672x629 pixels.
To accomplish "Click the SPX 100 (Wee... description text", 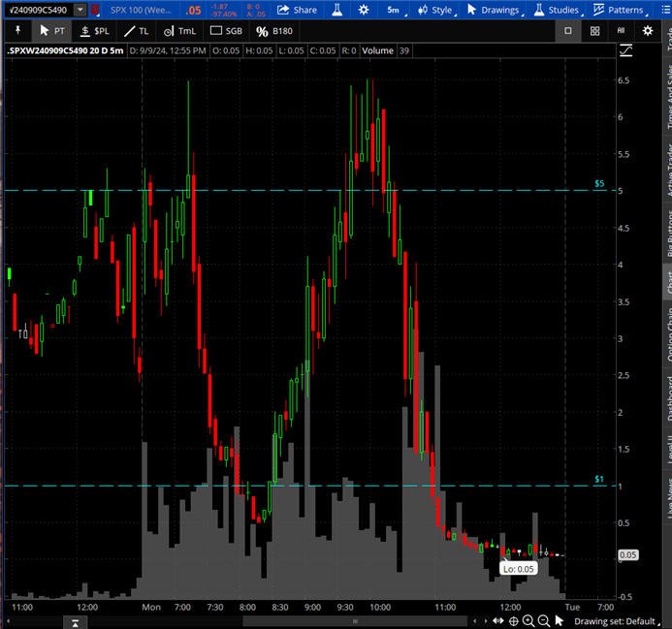I will 141,10.
